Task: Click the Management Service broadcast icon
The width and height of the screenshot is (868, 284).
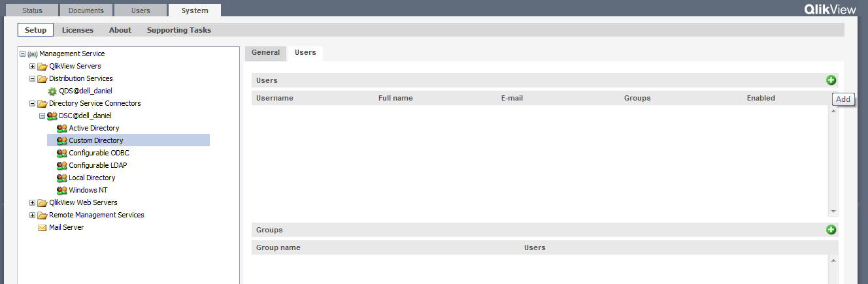Action: tap(33, 54)
